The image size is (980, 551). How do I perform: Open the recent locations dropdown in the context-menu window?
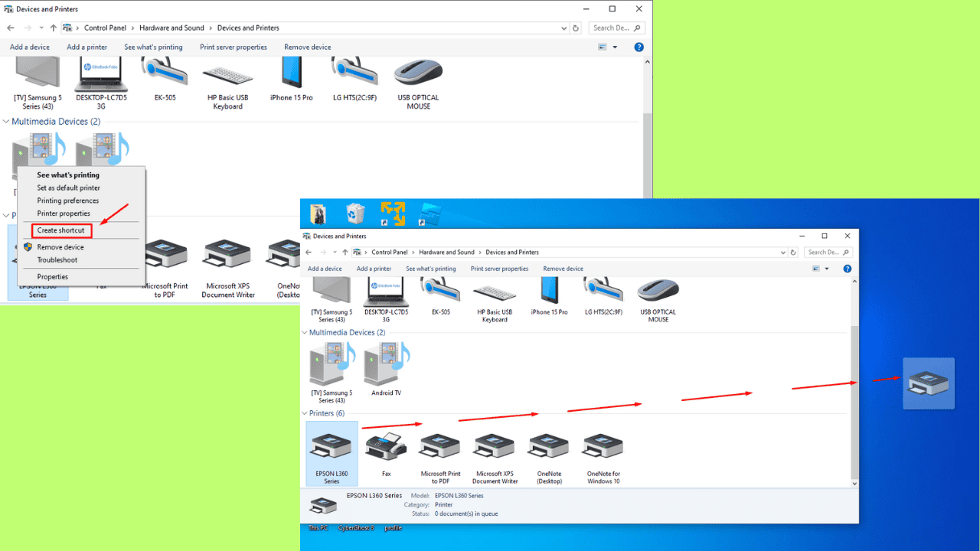pyautogui.click(x=41, y=28)
